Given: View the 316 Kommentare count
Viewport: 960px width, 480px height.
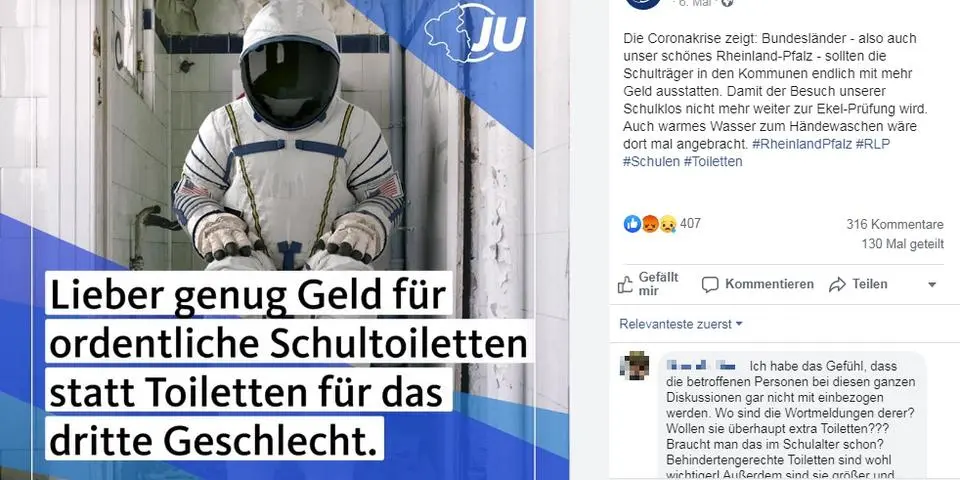Looking at the screenshot, I should (x=894, y=225).
